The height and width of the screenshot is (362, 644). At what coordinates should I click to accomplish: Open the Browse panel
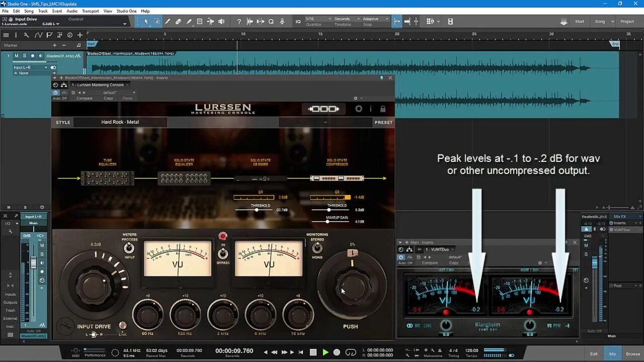[633, 354]
